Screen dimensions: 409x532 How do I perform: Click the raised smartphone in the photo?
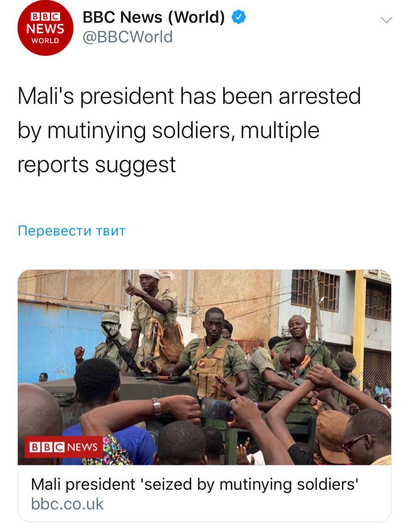[x=217, y=409]
